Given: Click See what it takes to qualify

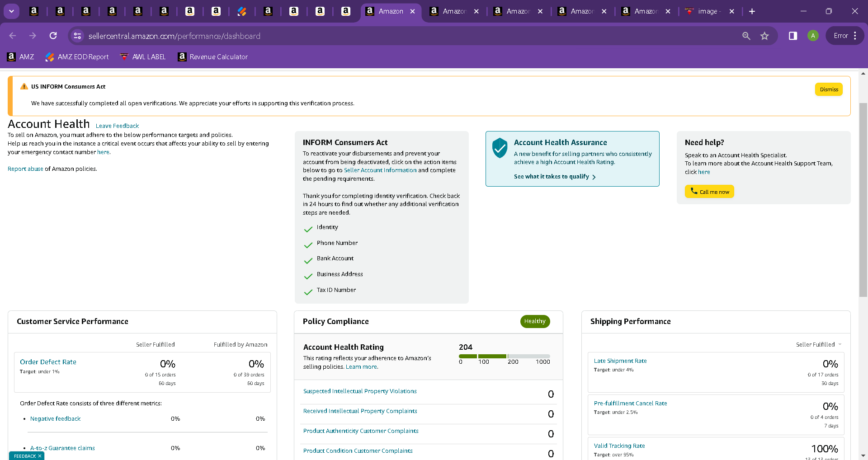Looking at the screenshot, I should [551, 177].
